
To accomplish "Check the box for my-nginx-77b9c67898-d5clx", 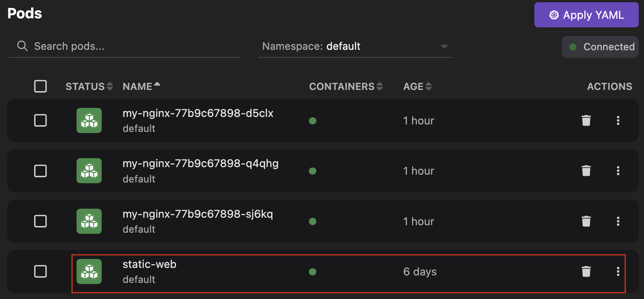I will pyautogui.click(x=41, y=121).
